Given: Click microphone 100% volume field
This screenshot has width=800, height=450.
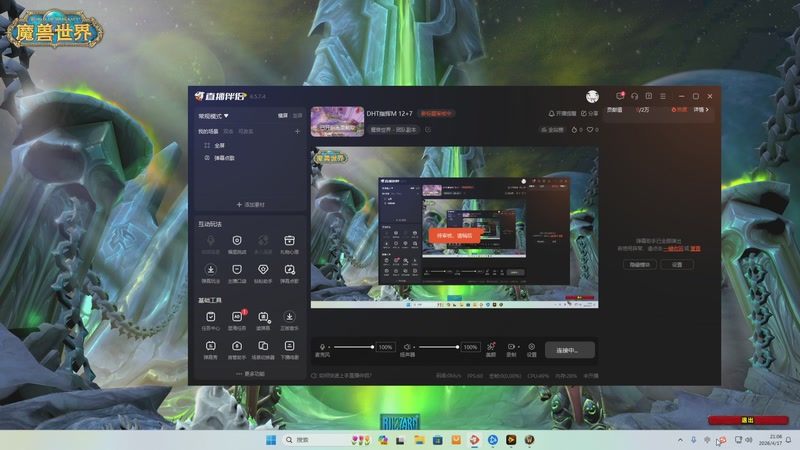Looking at the screenshot, I should (385, 347).
